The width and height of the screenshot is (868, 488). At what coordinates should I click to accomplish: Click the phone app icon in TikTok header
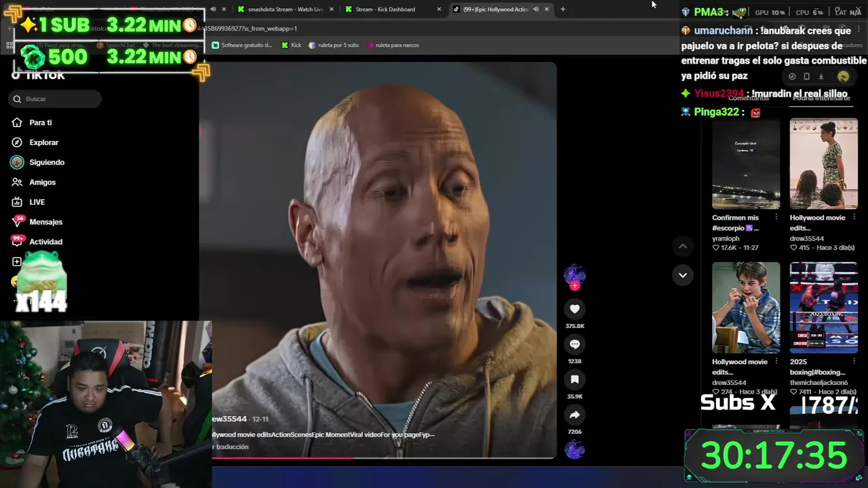[x=806, y=77]
